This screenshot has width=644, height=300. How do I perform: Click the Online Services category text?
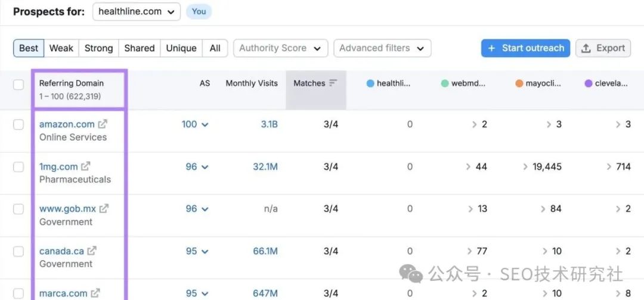(73, 137)
